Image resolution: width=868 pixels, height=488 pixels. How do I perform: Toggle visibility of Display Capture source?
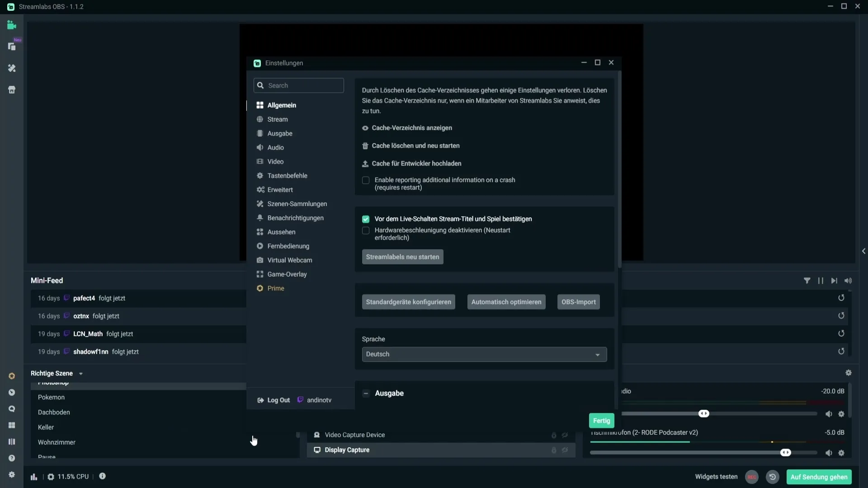coord(565,450)
